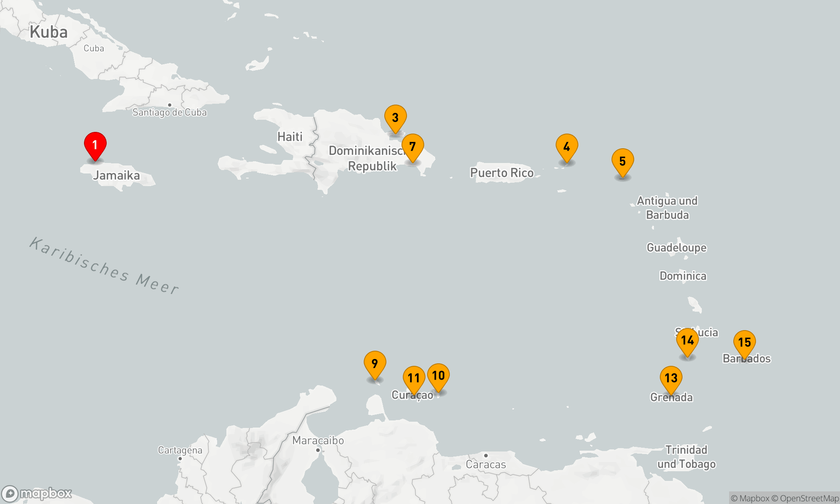
Task: Click orange marker number 5
Action: [x=622, y=160]
